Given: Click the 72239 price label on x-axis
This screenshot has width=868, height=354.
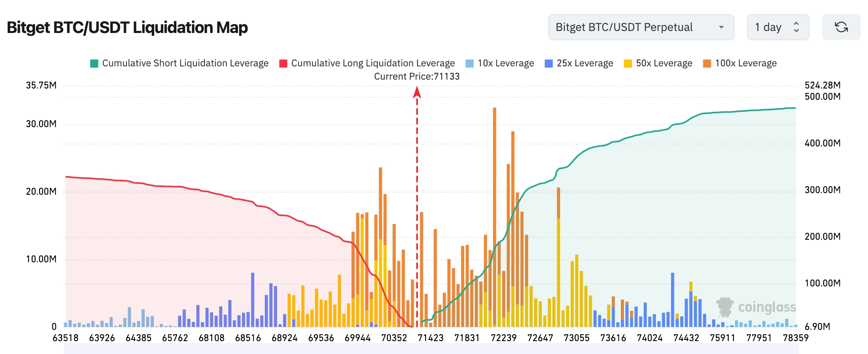Looking at the screenshot, I should (503, 338).
